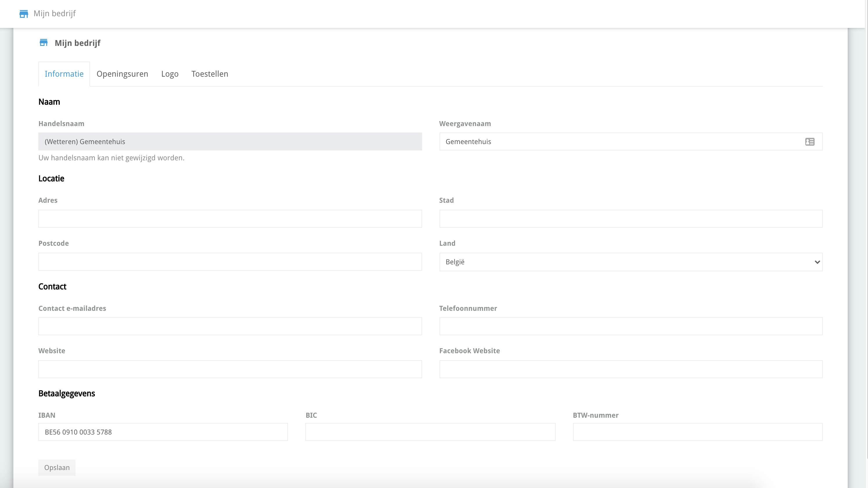
Task: Open the Logo tab
Action: pyautogui.click(x=170, y=74)
